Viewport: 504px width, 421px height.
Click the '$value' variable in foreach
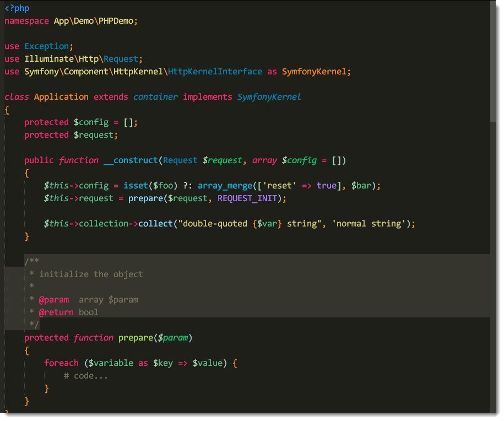(x=208, y=363)
